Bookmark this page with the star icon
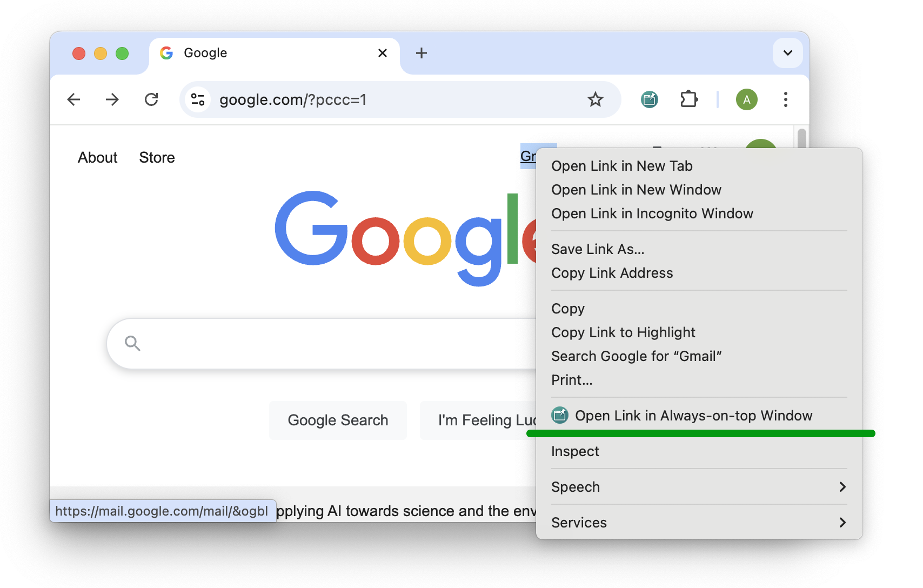This screenshot has height=588, width=923. 595,99
